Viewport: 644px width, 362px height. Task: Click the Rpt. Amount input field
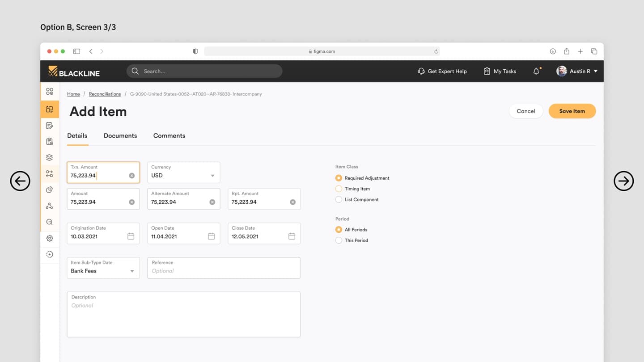click(264, 199)
